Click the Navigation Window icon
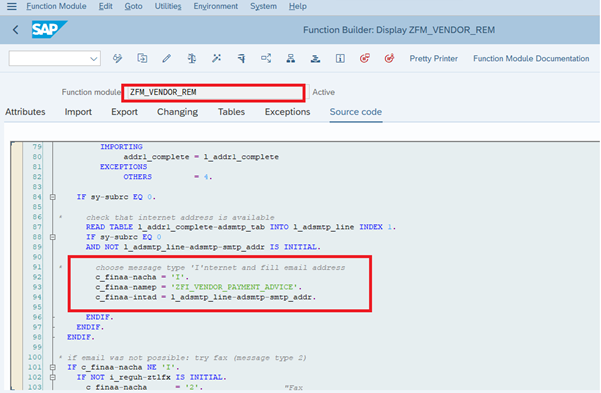The image size is (601, 393). [315, 58]
